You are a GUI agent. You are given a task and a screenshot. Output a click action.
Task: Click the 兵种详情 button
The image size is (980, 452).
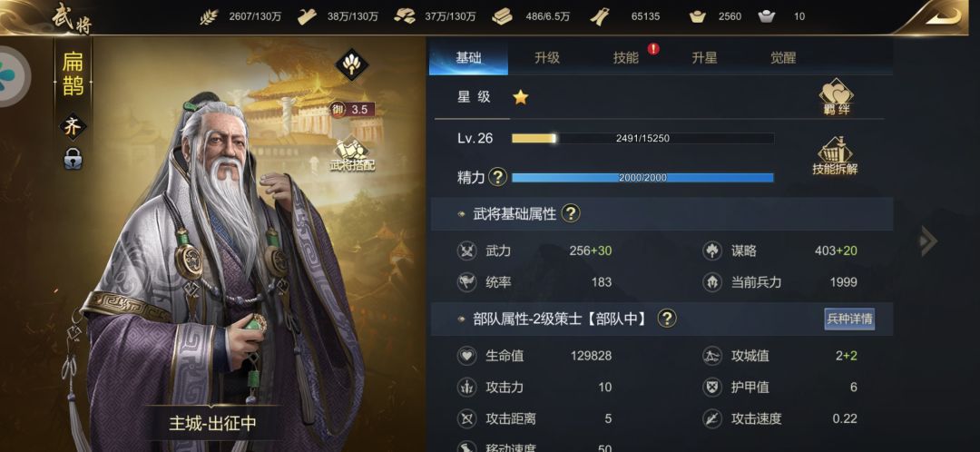[849, 319]
